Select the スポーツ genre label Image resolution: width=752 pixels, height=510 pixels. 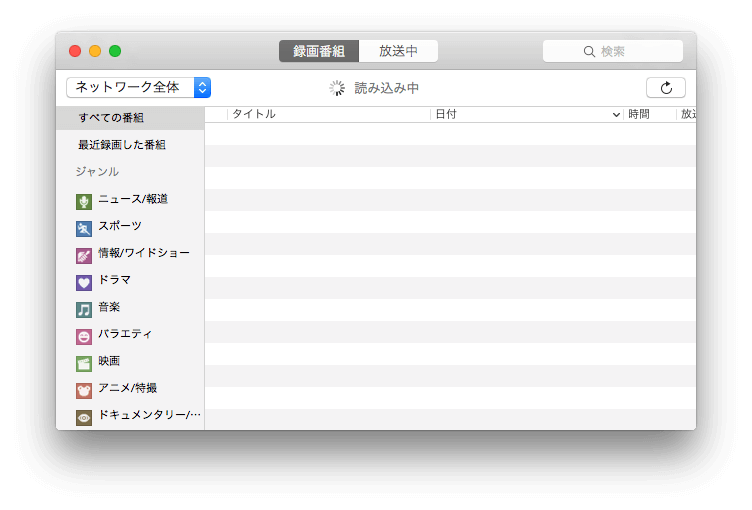(x=120, y=226)
